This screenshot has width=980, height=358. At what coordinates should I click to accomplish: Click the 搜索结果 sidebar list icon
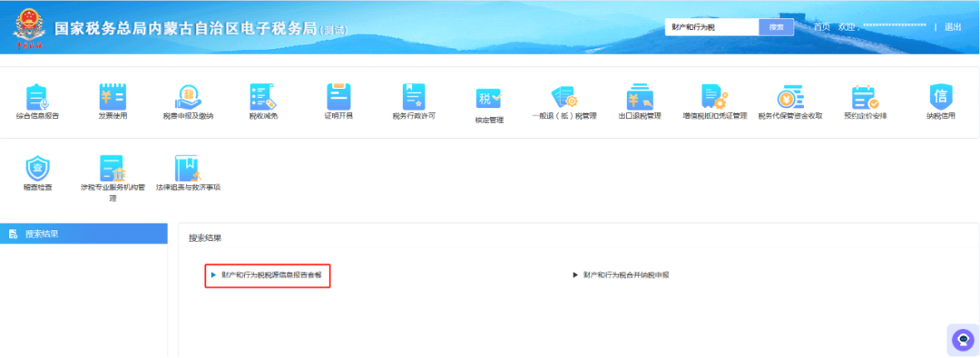click(x=13, y=235)
